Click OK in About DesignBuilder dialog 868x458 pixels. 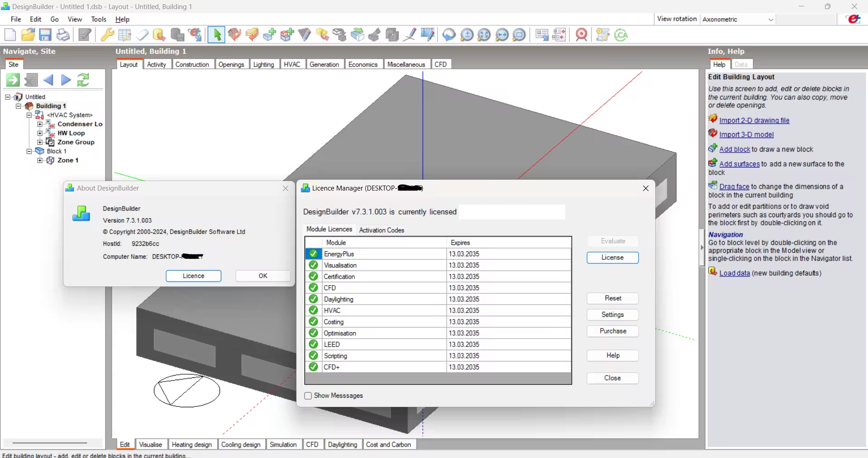point(263,276)
